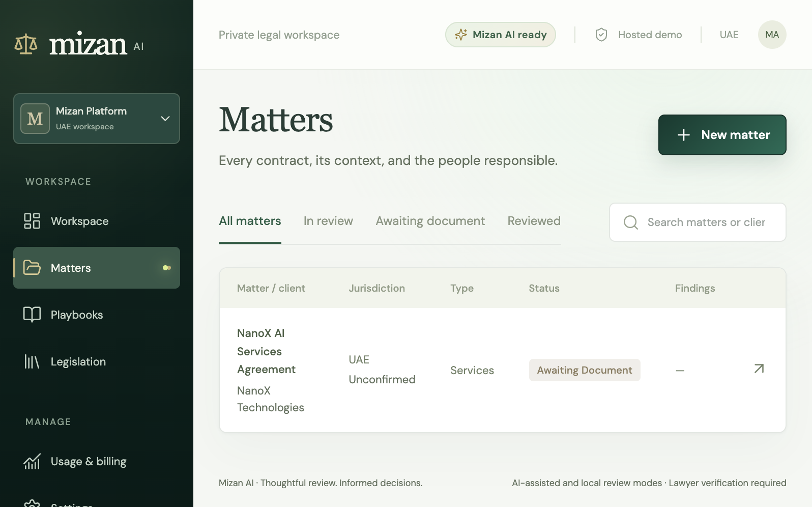Click 'Mizan AI · Thoughtful review' footer text
The width and height of the screenshot is (812, 507).
tap(321, 483)
